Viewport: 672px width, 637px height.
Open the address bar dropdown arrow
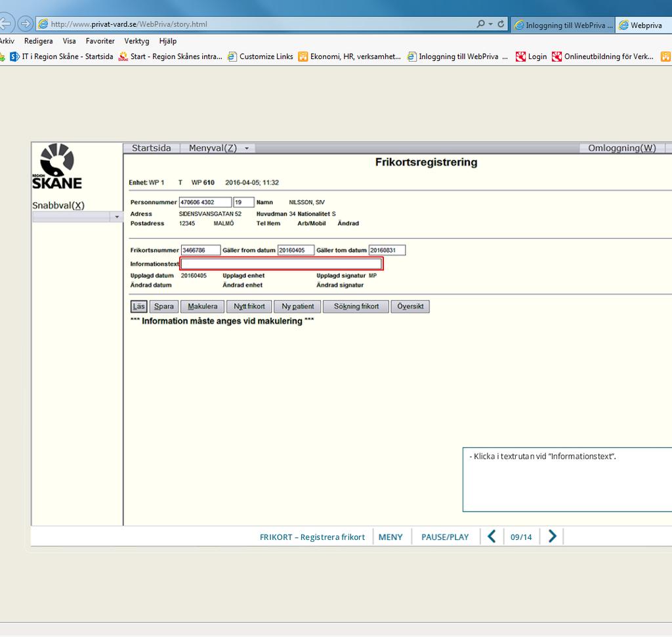tap(491, 24)
